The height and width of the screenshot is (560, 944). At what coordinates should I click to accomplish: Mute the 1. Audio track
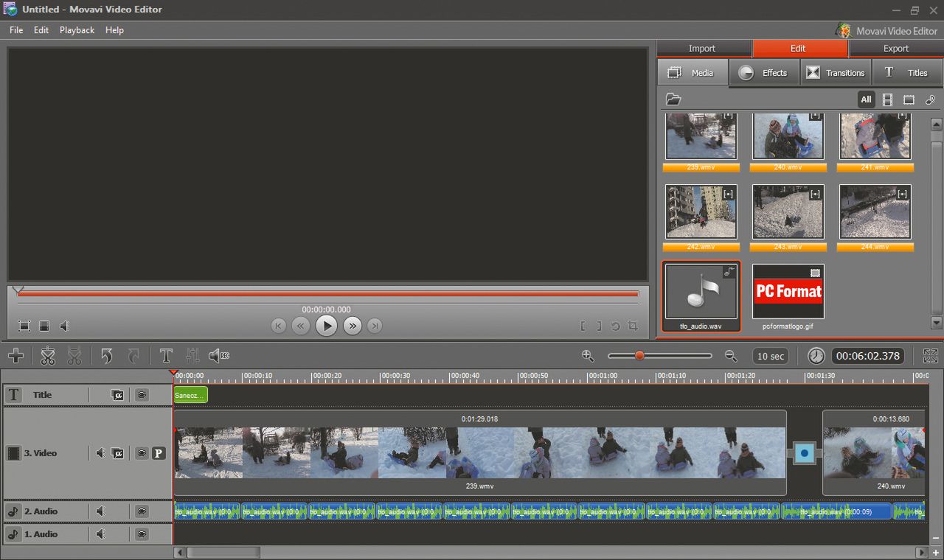[100, 534]
